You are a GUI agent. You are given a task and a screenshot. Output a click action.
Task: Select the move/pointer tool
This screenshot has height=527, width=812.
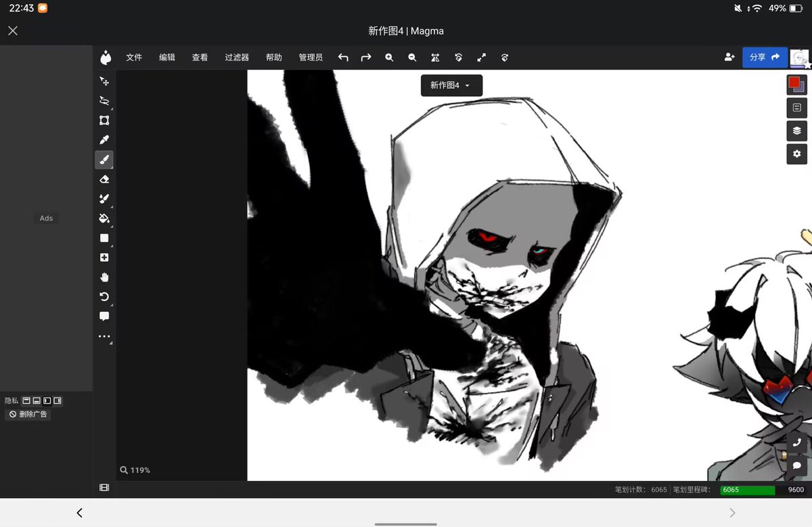(104, 81)
